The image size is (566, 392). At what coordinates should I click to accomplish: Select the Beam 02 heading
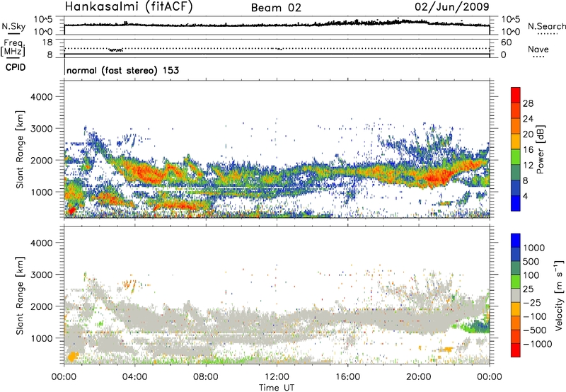tap(276, 8)
